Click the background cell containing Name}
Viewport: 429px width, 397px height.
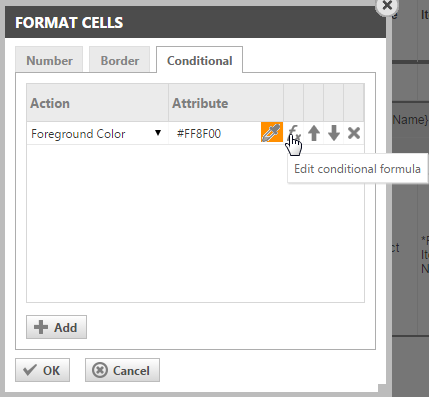click(411, 119)
